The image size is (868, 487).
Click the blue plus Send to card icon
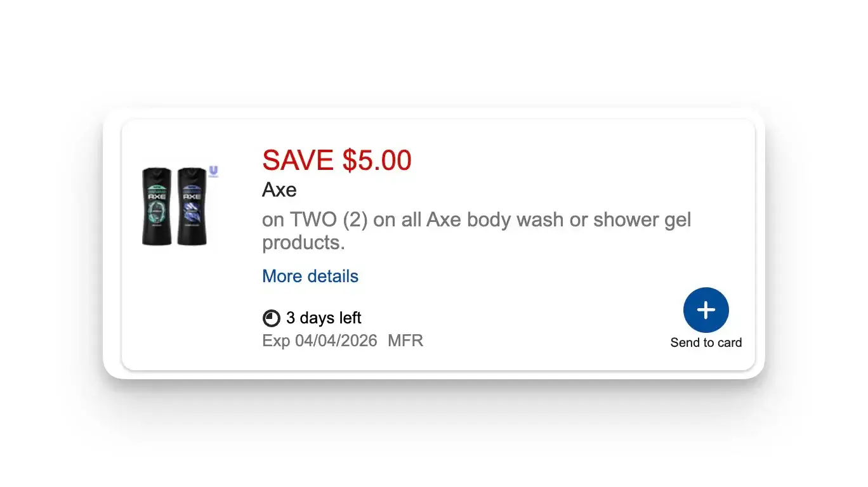point(706,310)
